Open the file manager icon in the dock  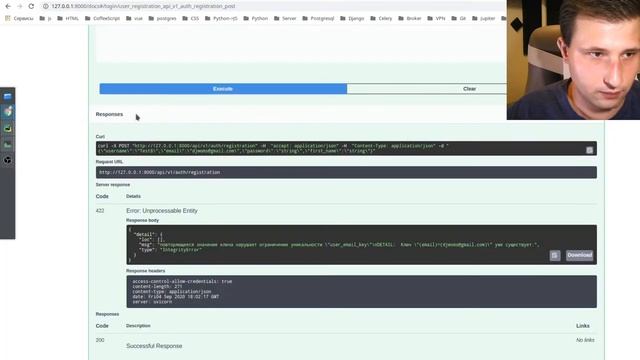[x=7, y=96]
